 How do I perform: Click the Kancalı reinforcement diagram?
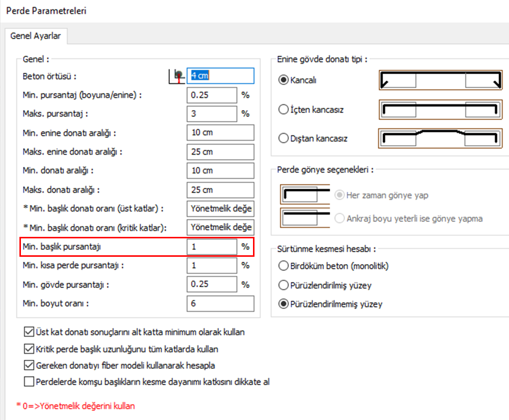(440, 81)
